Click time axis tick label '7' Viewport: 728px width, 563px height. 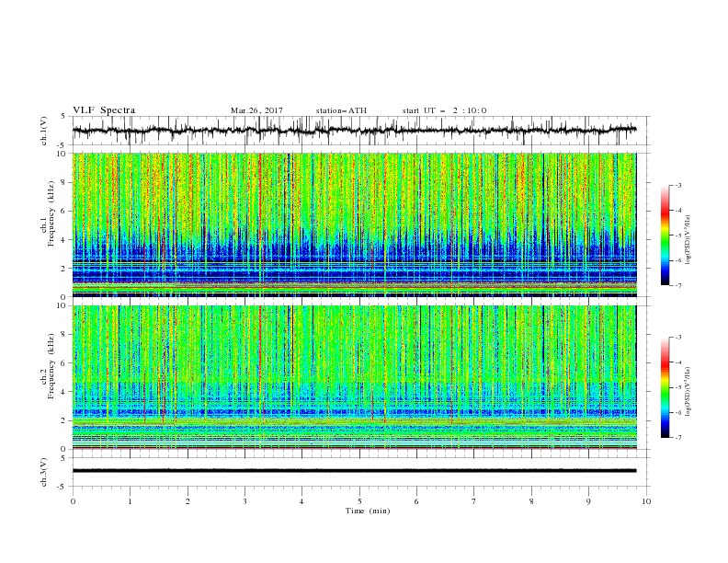pos(474,501)
